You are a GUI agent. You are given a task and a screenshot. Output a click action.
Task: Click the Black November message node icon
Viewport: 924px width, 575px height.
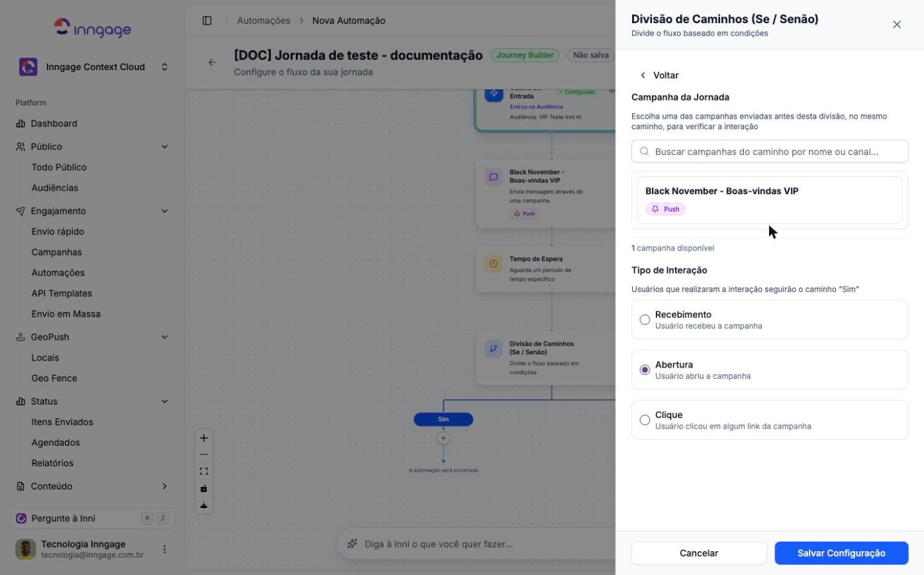(494, 177)
